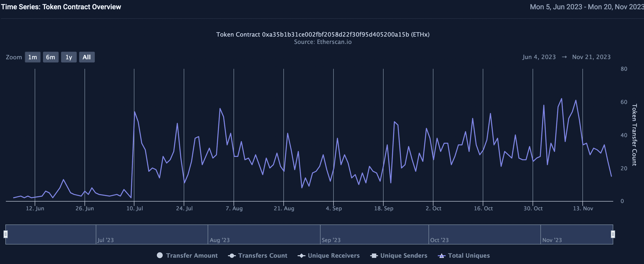Image resolution: width=644 pixels, height=264 pixels.
Task: Toggle the Transfer Amount legend series
Action: click(192, 255)
